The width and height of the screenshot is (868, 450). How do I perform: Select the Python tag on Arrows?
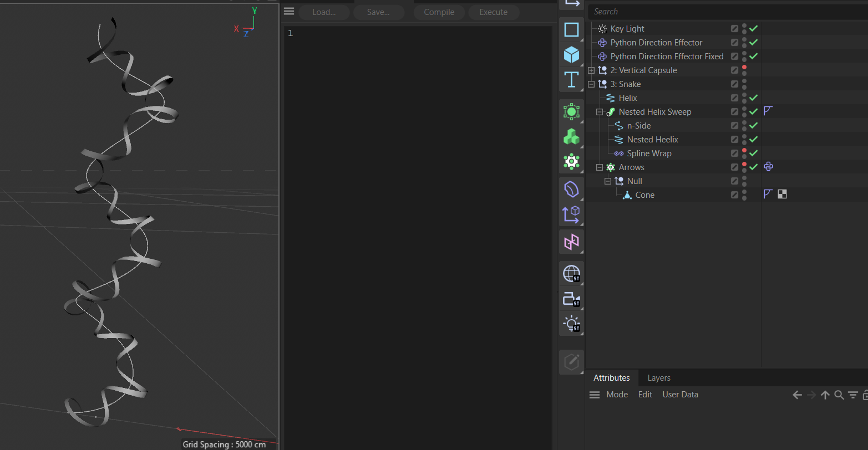[768, 167]
